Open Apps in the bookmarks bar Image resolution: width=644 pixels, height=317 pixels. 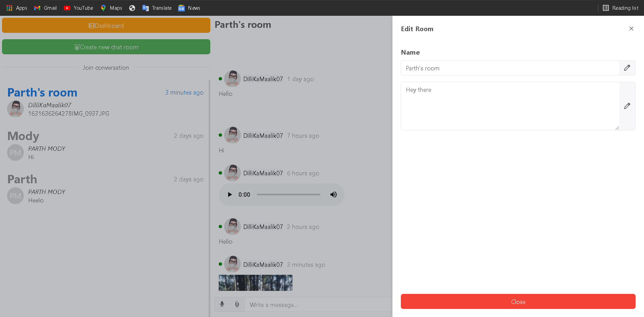[x=17, y=8]
